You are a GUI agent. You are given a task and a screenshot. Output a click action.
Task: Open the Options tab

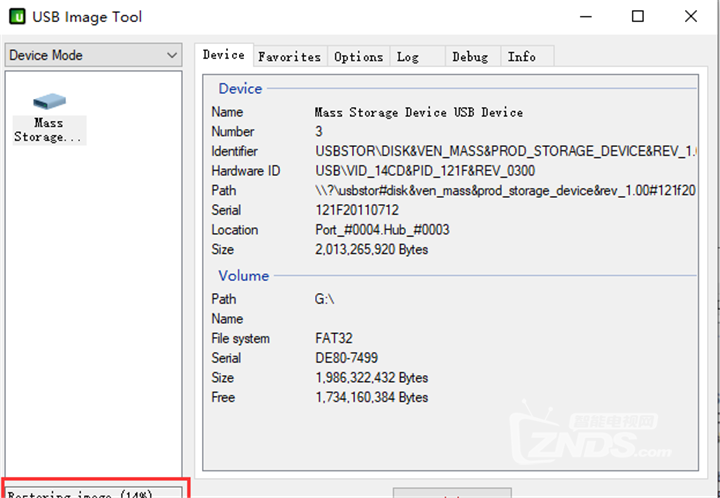point(359,57)
